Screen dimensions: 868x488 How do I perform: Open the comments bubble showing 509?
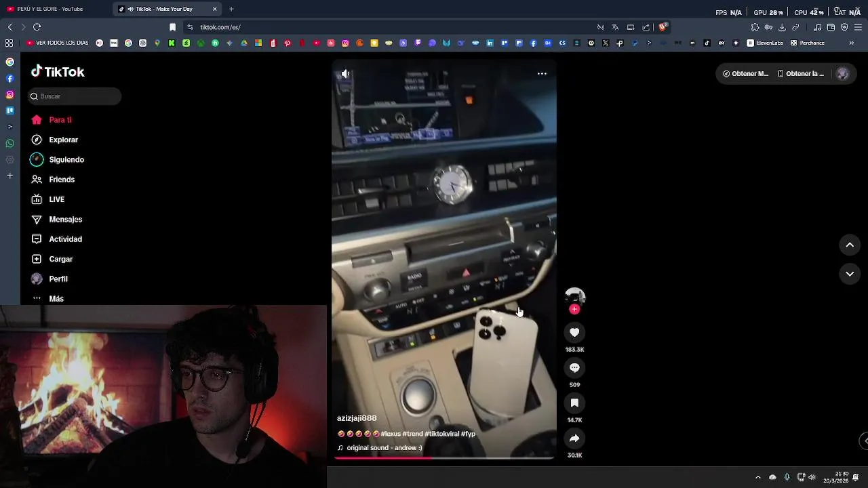pos(574,367)
